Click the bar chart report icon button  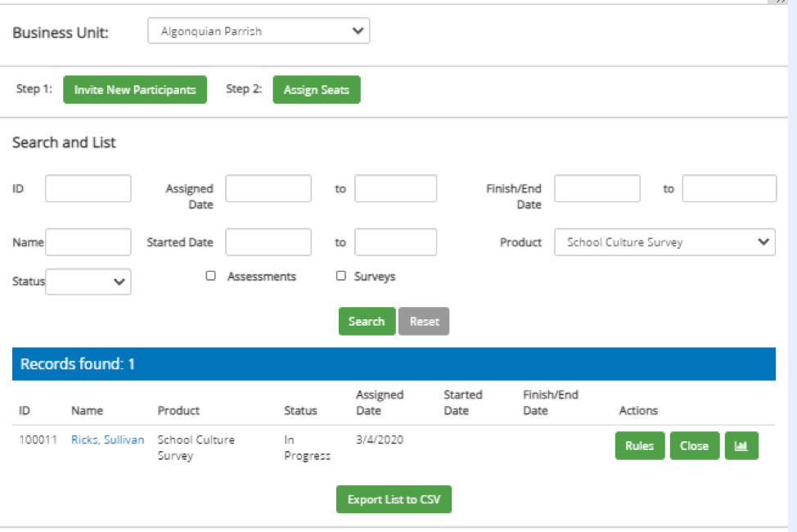(x=741, y=446)
